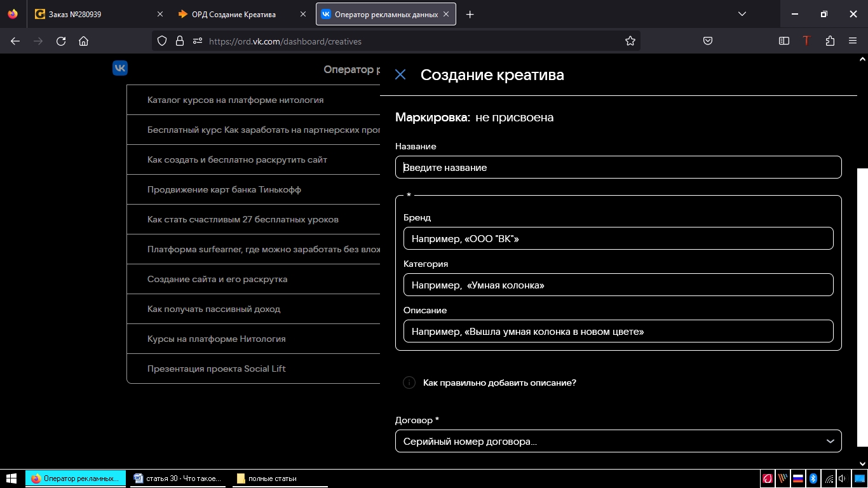The width and height of the screenshot is (868, 488).
Task: Open the tracking protection shield icon
Action: click(162, 41)
